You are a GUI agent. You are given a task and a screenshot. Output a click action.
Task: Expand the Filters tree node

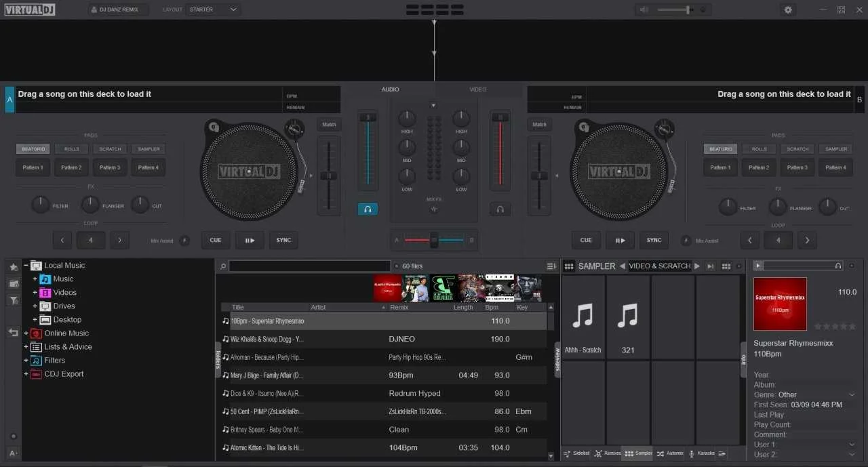pyautogui.click(x=26, y=361)
